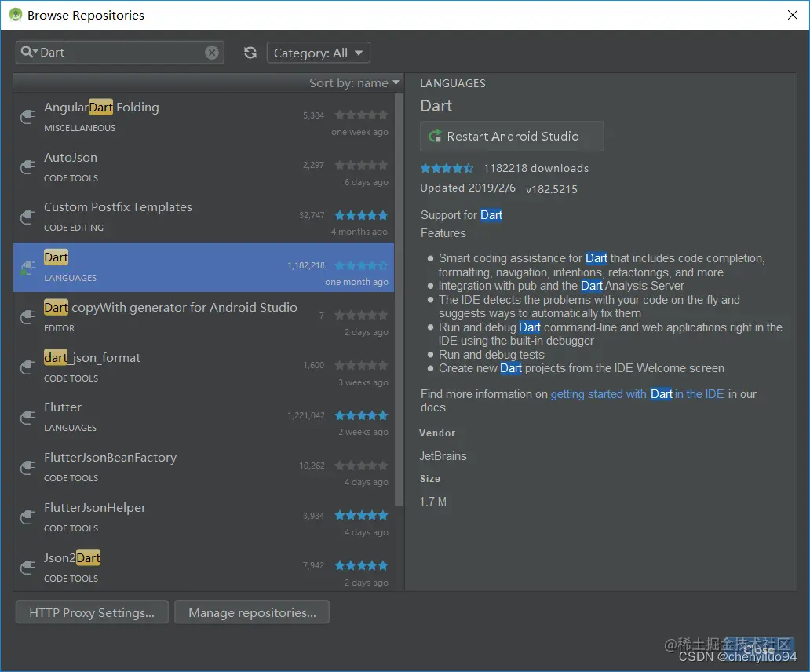Click the 1182218 downloads text
810x672 pixels.
pos(536,168)
